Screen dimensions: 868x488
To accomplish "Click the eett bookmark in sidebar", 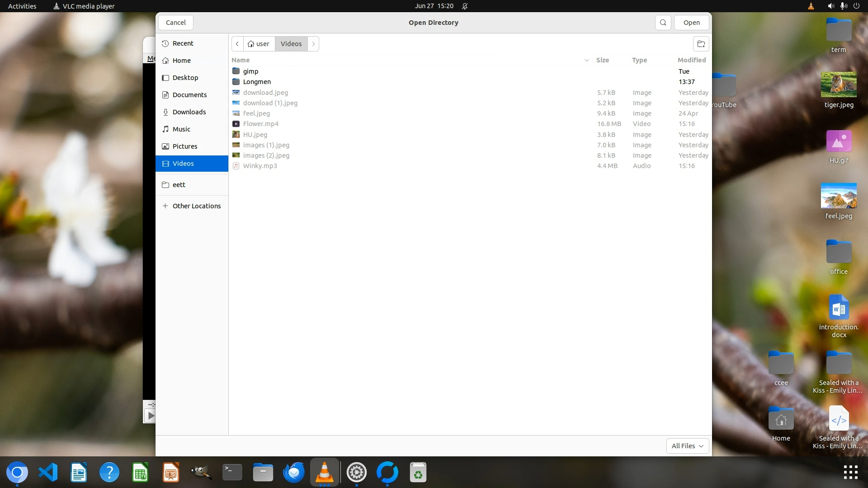I will coord(179,185).
